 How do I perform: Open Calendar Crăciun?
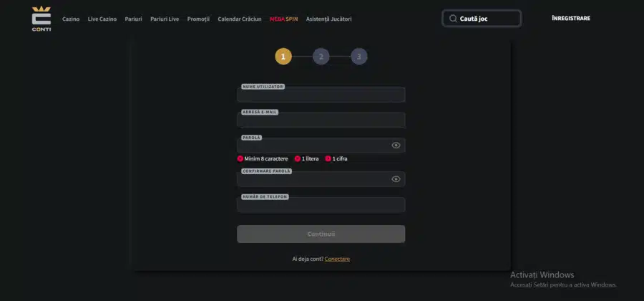click(240, 19)
